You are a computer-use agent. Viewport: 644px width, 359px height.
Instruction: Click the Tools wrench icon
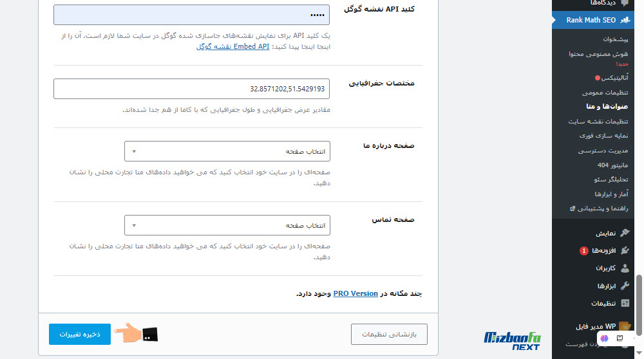point(625,286)
